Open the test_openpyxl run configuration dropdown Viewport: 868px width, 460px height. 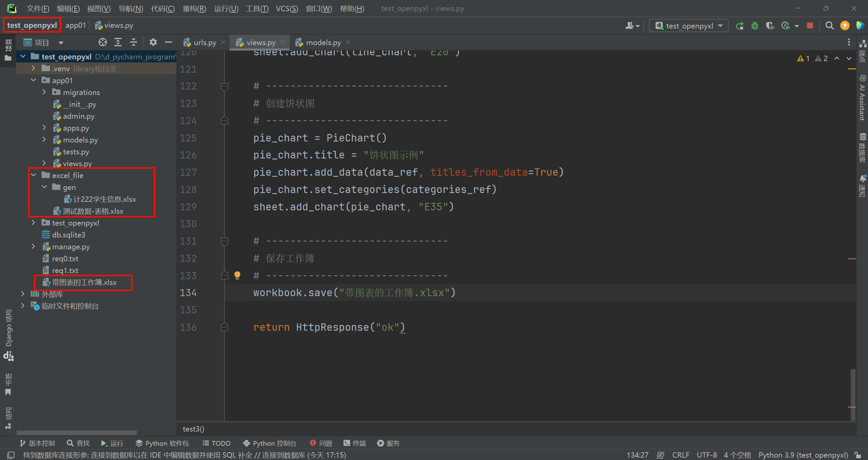pyautogui.click(x=688, y=26)
